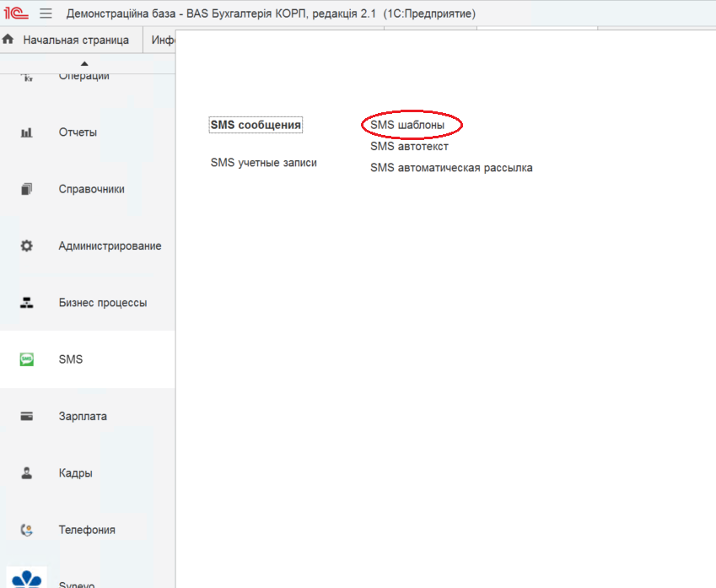Screen dimensions: 716x588
Task: Click the Кадры person icon
Action: click(26, 473)
